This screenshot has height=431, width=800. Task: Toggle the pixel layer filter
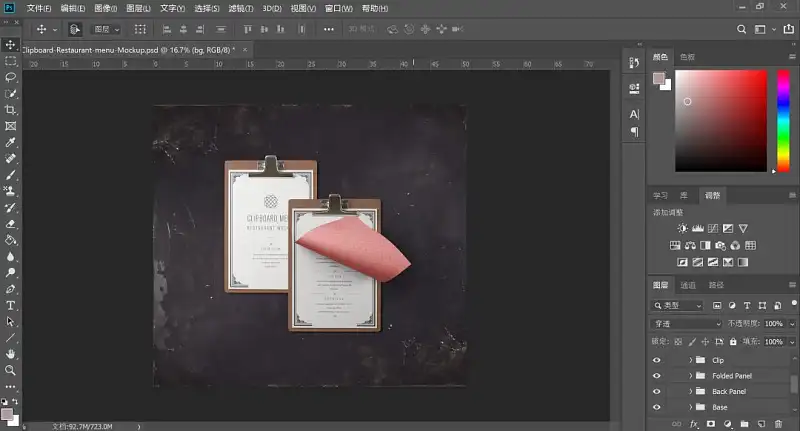click(717, 306)
